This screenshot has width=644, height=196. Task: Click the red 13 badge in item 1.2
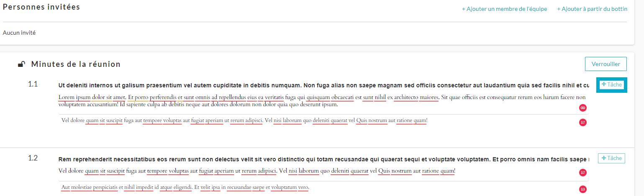click(x=582, y=189)
